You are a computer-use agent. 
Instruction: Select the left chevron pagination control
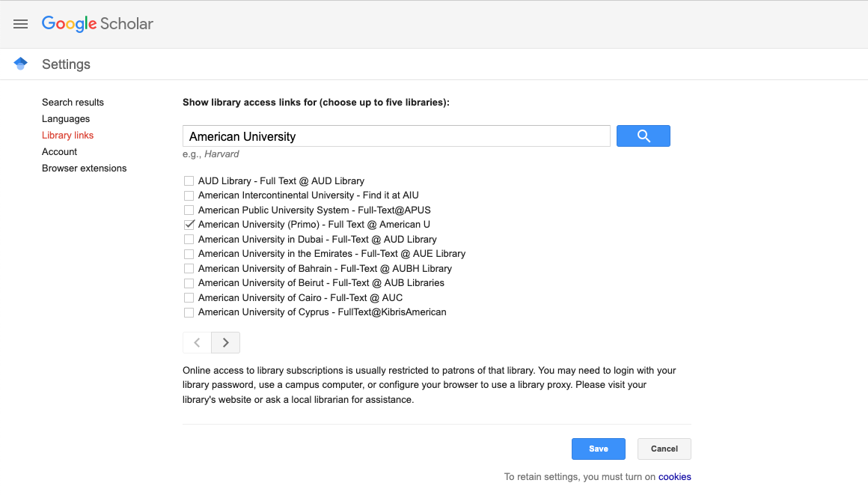[196, 342]
